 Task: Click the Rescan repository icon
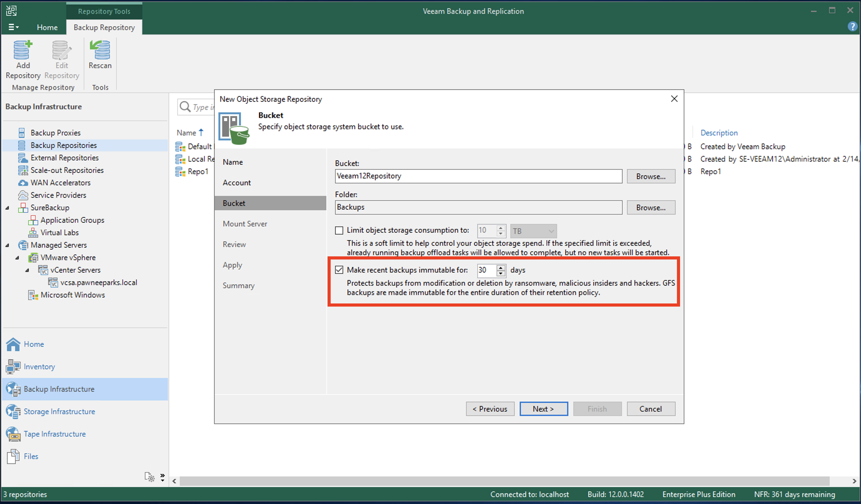100,50
